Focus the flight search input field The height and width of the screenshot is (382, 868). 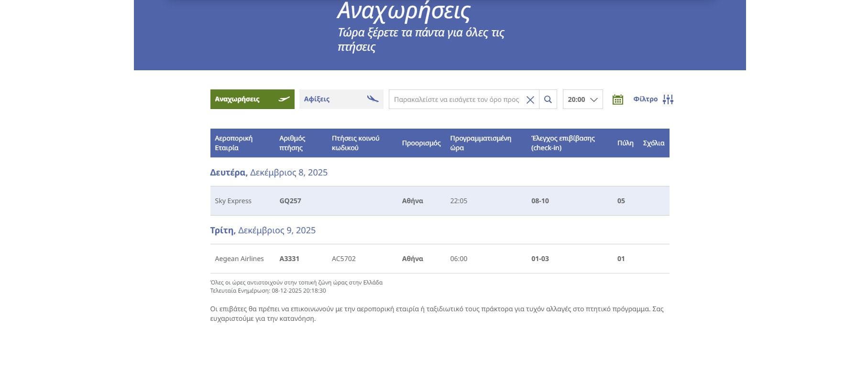[x=456, y=99]
